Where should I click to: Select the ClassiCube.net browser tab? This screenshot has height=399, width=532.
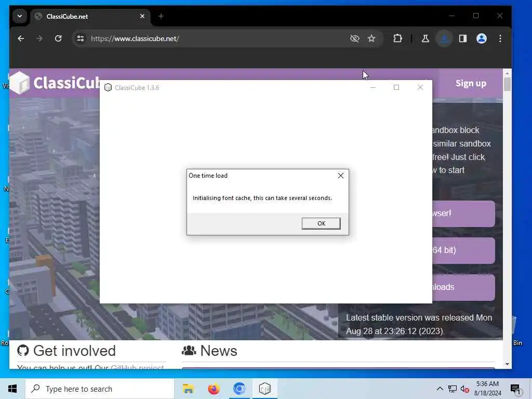(x=90, y=16)
